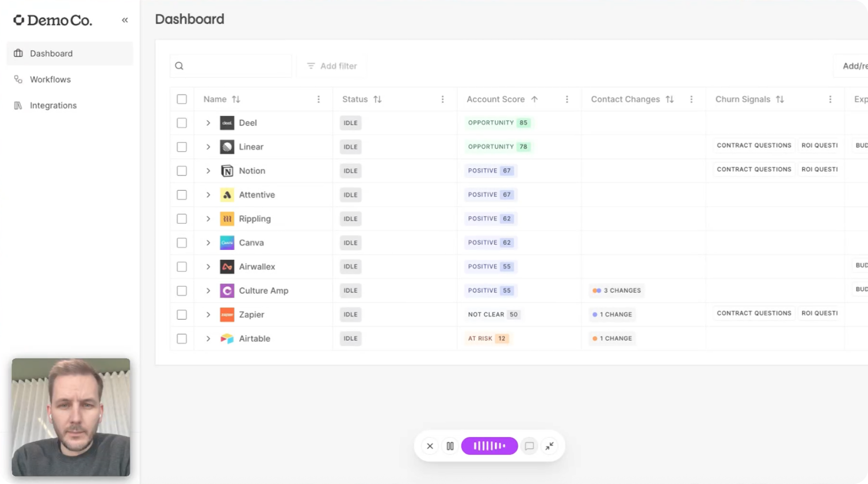868x484 pixels.
Task: Check the Culture Amp row checkbox
Action: click(182, 291)
